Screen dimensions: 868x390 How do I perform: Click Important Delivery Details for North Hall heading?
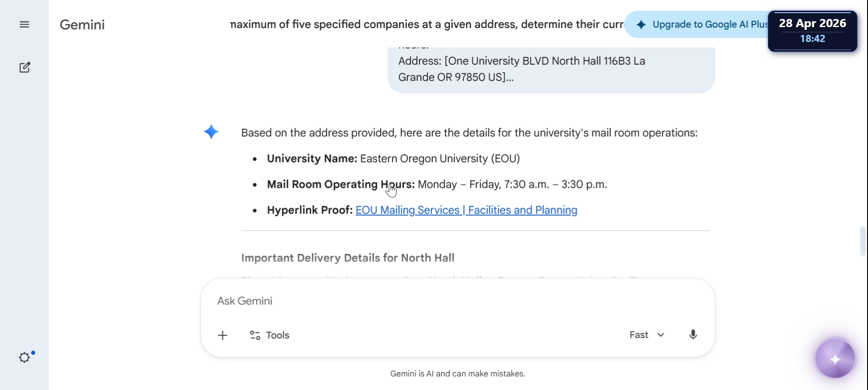[x=348, y=258]
